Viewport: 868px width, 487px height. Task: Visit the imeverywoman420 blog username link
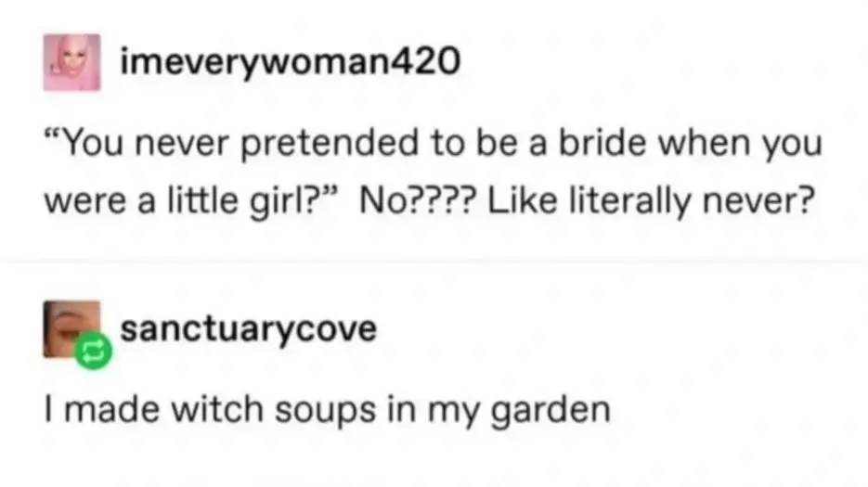click(290, 61)
